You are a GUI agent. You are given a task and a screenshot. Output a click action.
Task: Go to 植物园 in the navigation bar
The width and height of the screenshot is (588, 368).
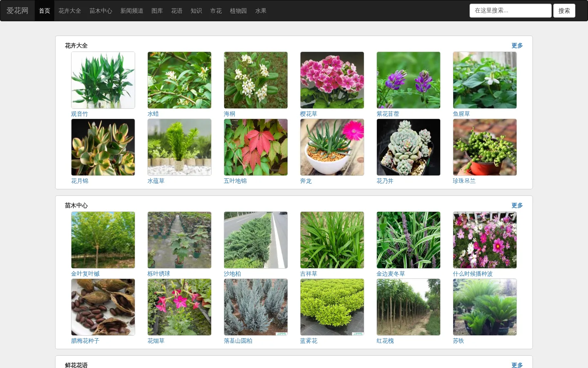tap(238, 11)
